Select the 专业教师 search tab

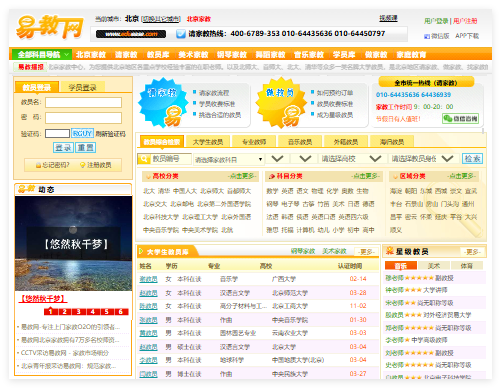[x=254, y=142]
